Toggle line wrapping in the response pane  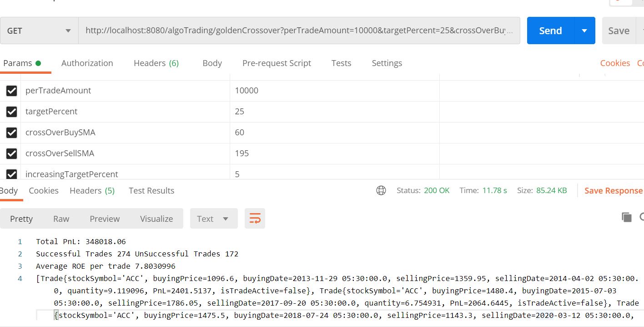(255, 218)
